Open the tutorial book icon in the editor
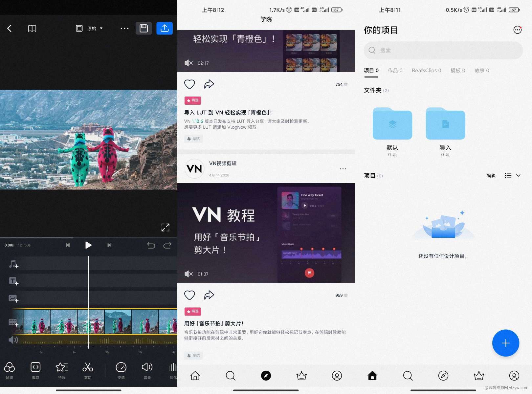532x394 pixels. [32, 29]
